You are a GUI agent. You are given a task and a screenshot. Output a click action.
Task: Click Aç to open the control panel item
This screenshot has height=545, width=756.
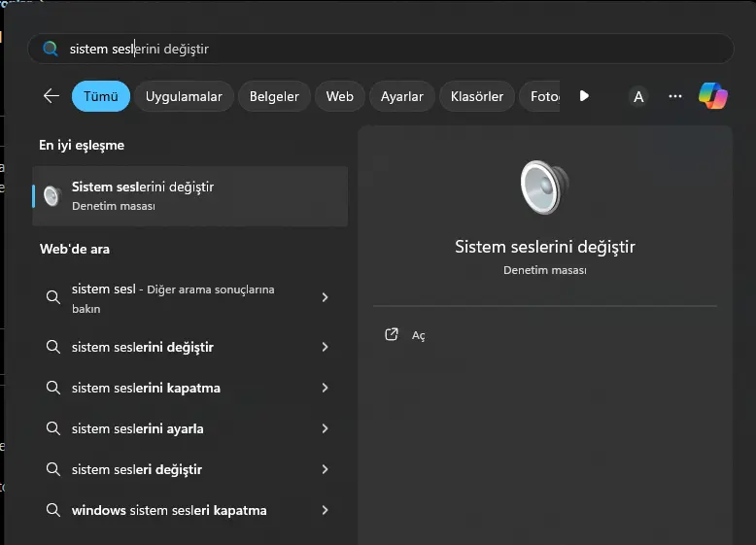(x=419, y=335)
